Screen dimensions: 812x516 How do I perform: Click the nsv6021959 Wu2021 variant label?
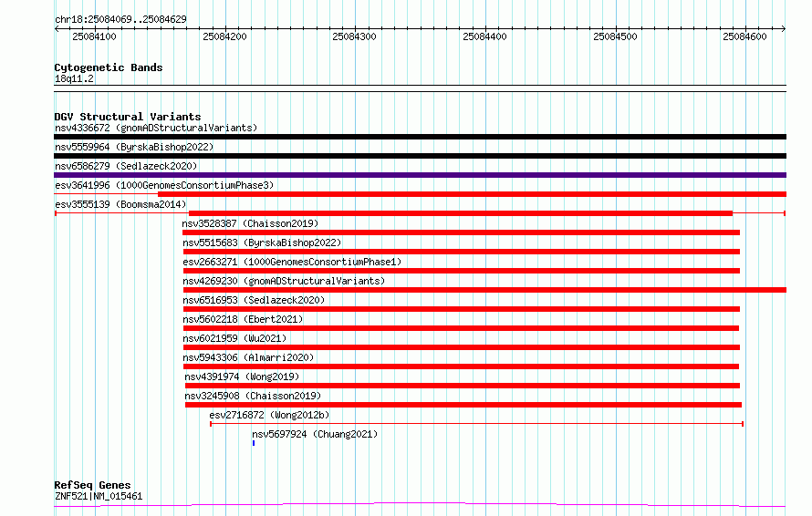click(x=235, y=338)
